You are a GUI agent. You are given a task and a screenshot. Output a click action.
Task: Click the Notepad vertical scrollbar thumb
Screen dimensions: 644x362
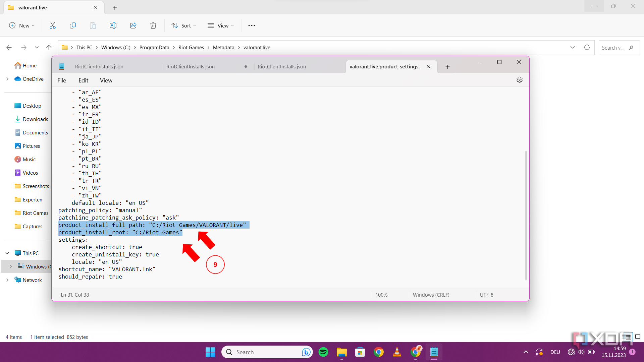(526, 216)
